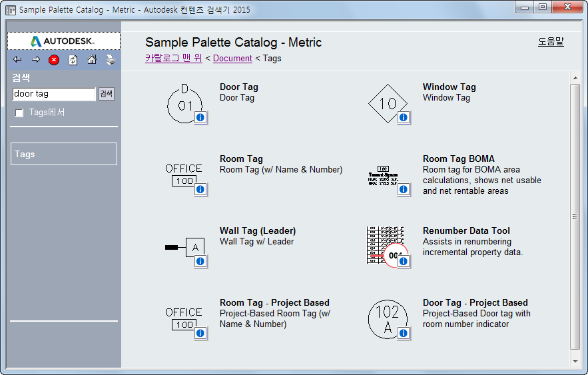The image size is (588, 375).
Task: Click the refresh page icon
Action: pyautogui.click(x=73, y=60)
